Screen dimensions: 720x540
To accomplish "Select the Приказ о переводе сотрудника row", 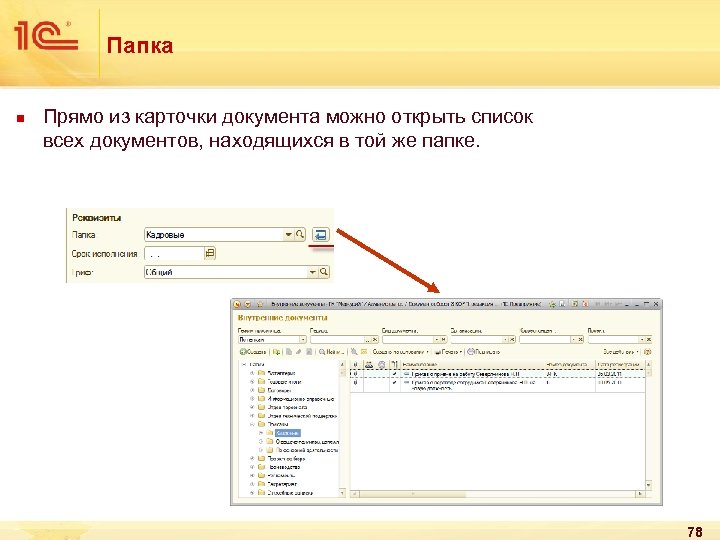I will (498, 385).
